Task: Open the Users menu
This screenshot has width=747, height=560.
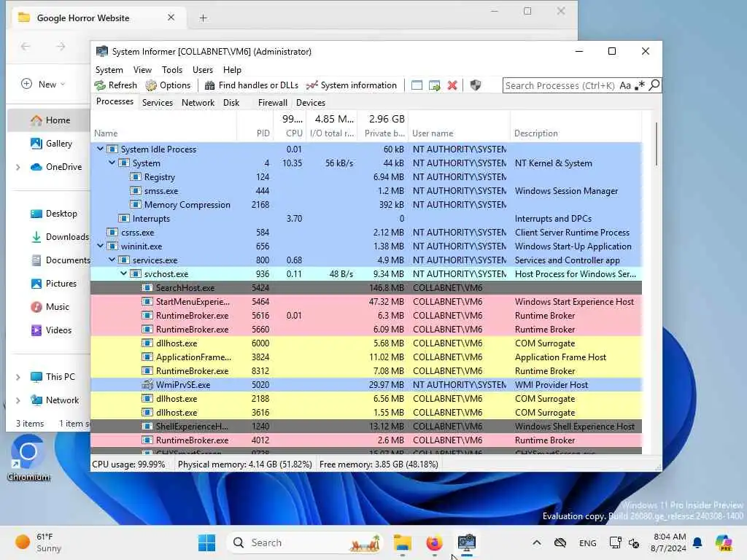Action: (x=203, y=70)
